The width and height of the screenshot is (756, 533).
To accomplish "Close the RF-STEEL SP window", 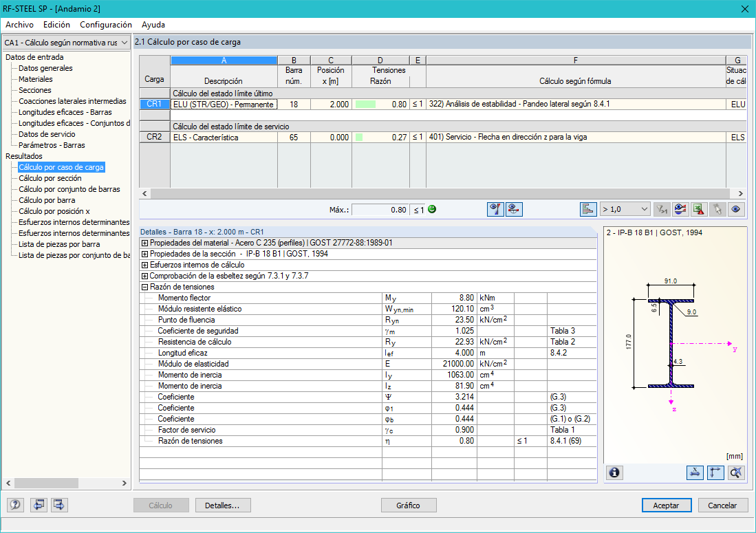I will click(744, 9).
